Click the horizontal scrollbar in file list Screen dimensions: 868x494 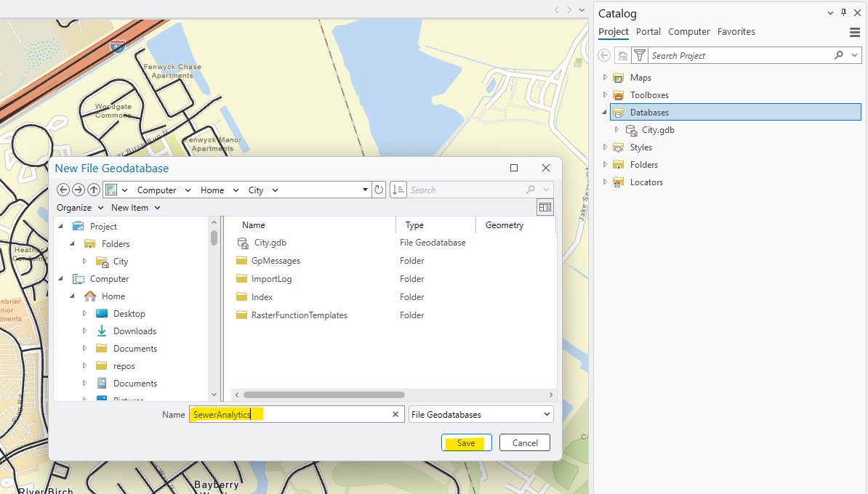[x=324, y=395]
